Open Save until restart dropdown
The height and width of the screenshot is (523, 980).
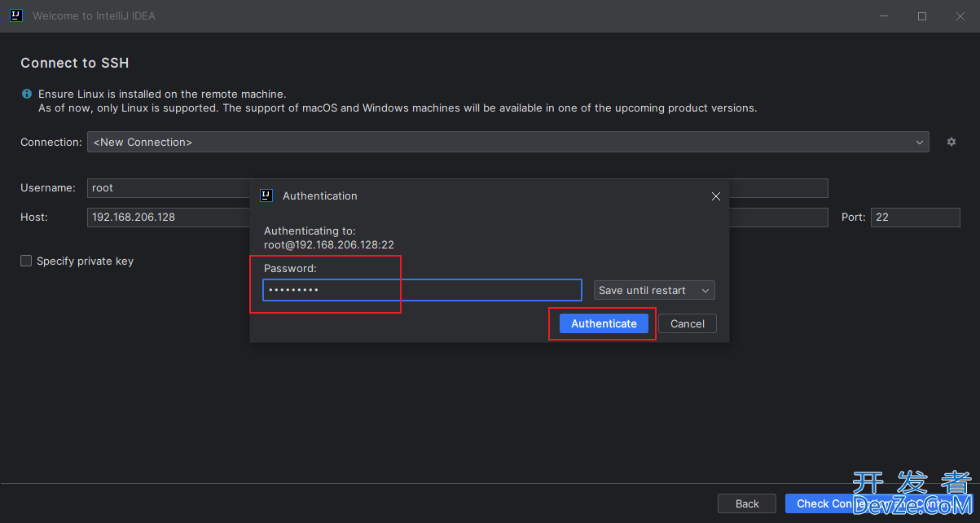click(654, 290)
